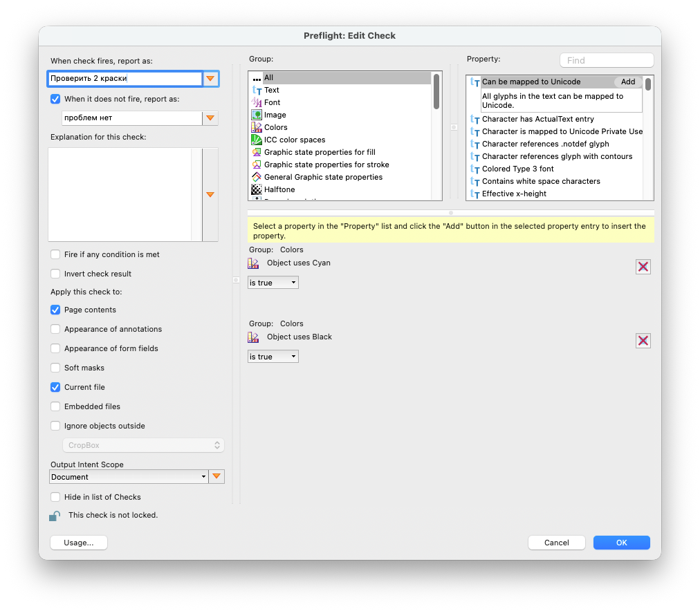Check Appearance of form fields
The width and height of the screenshot is (700, 611).
pos(55,348)
